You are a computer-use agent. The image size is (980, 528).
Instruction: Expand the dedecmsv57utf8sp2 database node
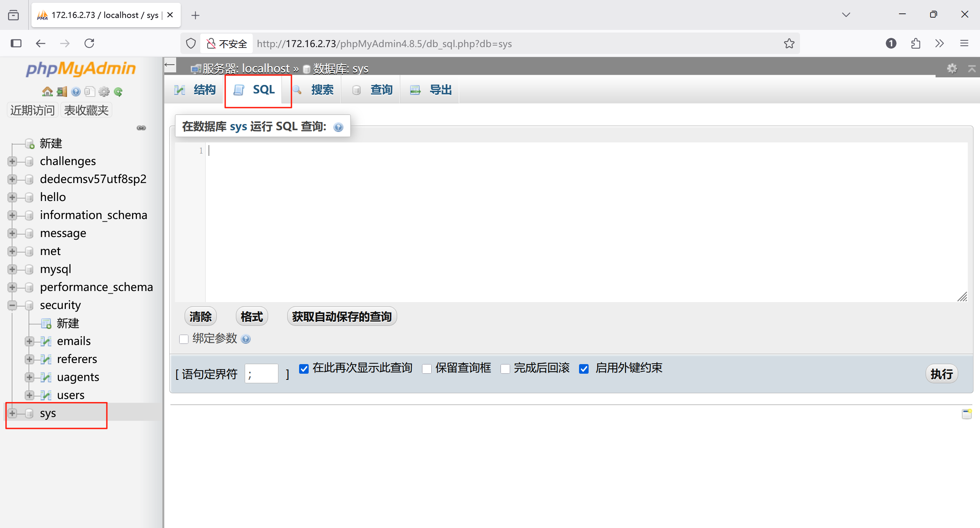12,179
